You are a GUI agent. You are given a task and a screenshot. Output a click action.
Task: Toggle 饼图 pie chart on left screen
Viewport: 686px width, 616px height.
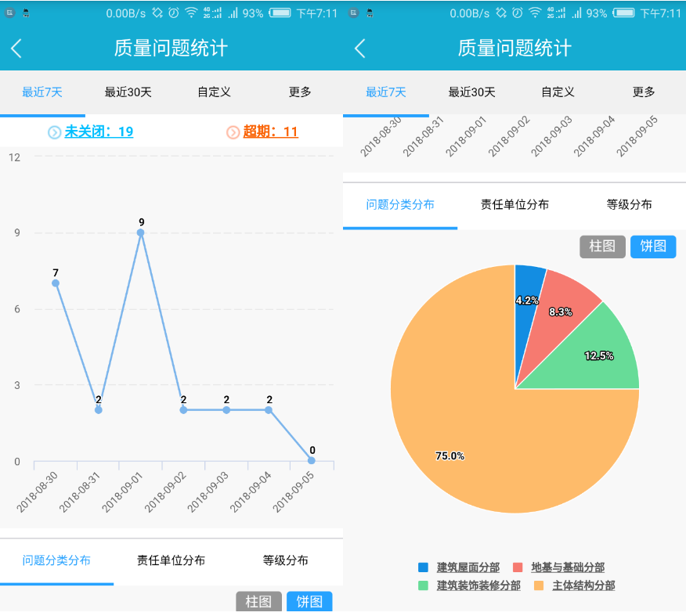(x=309, y=602)
